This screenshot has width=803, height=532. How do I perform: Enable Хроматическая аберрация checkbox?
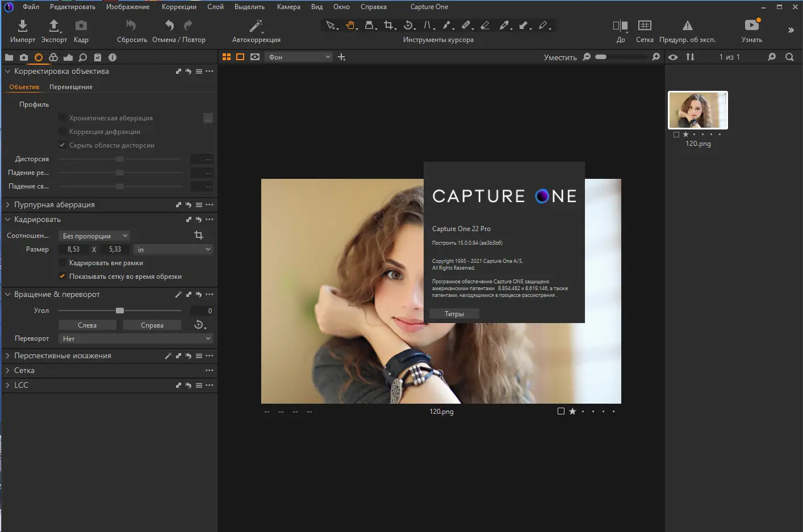click(x=61, y=118)
